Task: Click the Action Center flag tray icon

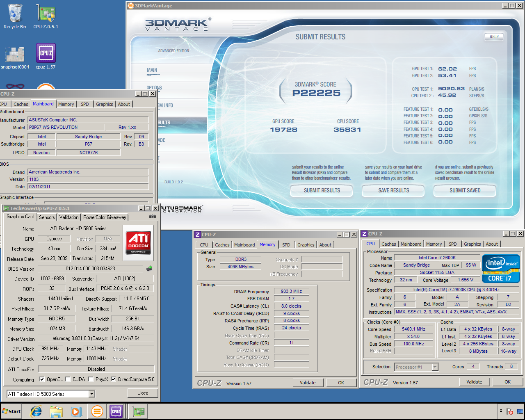Action: pos(510,411)
